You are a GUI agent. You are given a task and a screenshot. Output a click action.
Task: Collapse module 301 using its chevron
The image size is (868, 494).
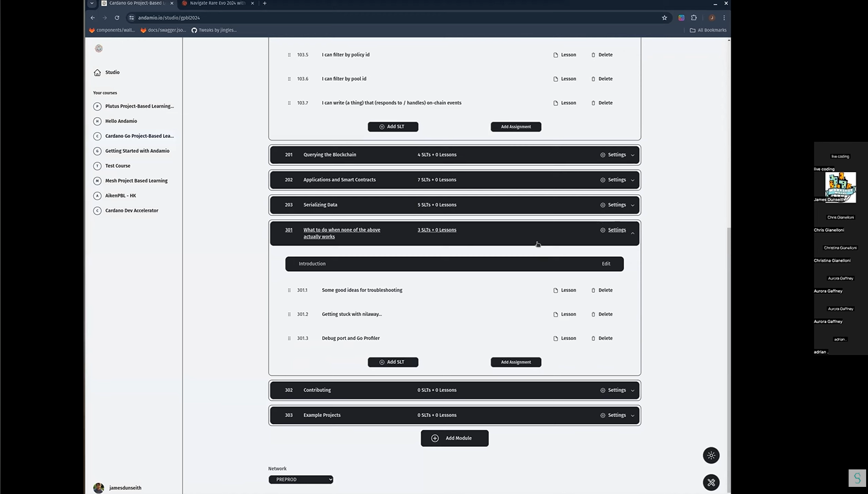632,232
